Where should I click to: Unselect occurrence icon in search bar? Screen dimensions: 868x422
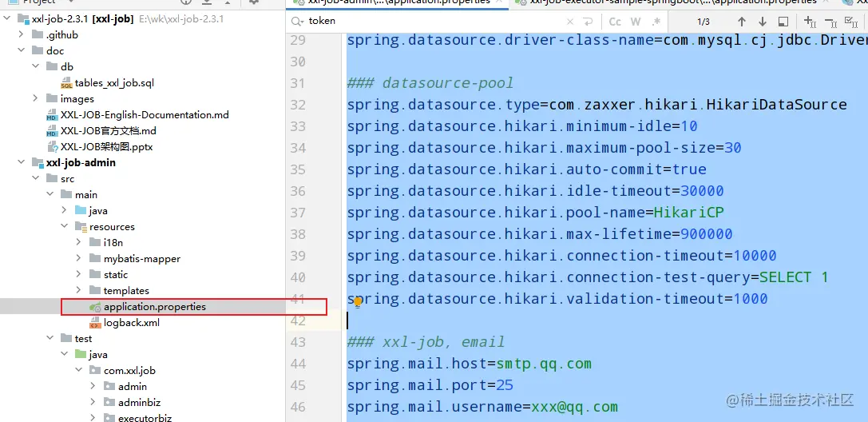click(830, 22)
